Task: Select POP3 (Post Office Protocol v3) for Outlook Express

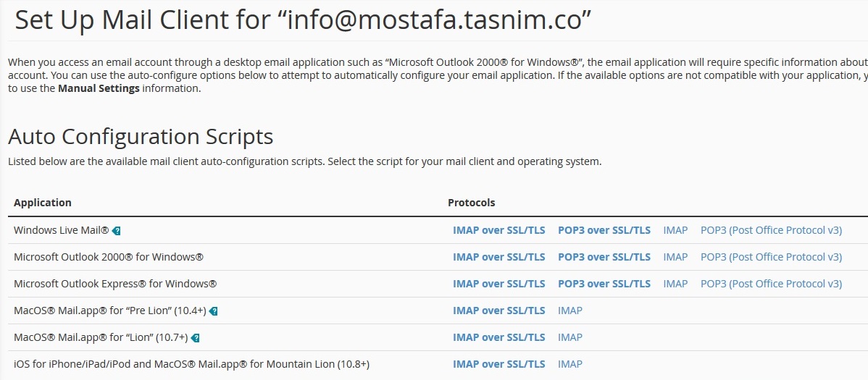Action: pyautogui.click(x=771, y=284)
